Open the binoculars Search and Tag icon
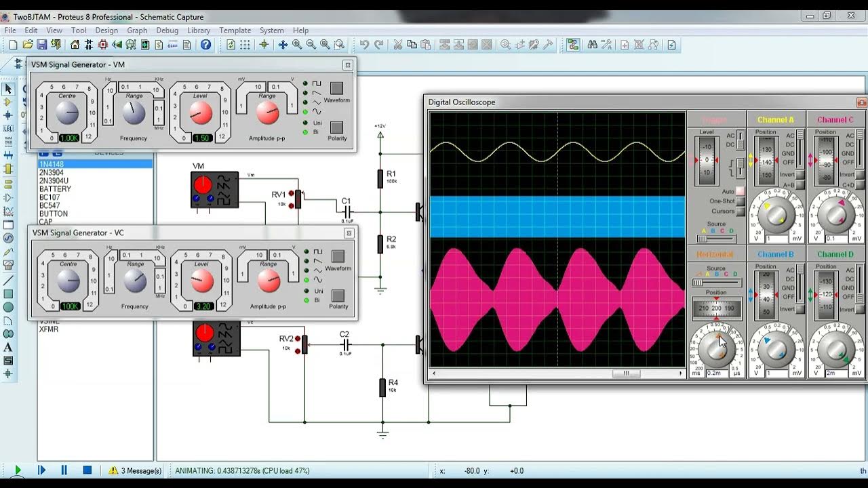The height and width of the screenshot is (488, 868). [593, 45]
